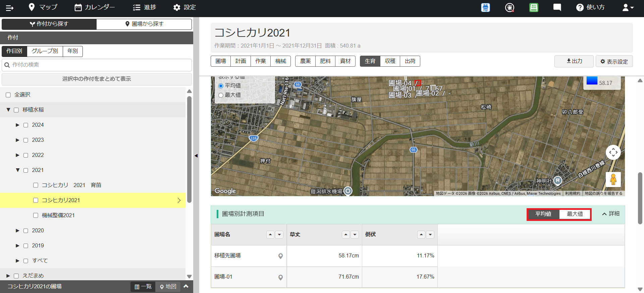The width and height of the screenshot is (644, 293).
Task: Sort 草丈 column ascending
Action: 346,235
